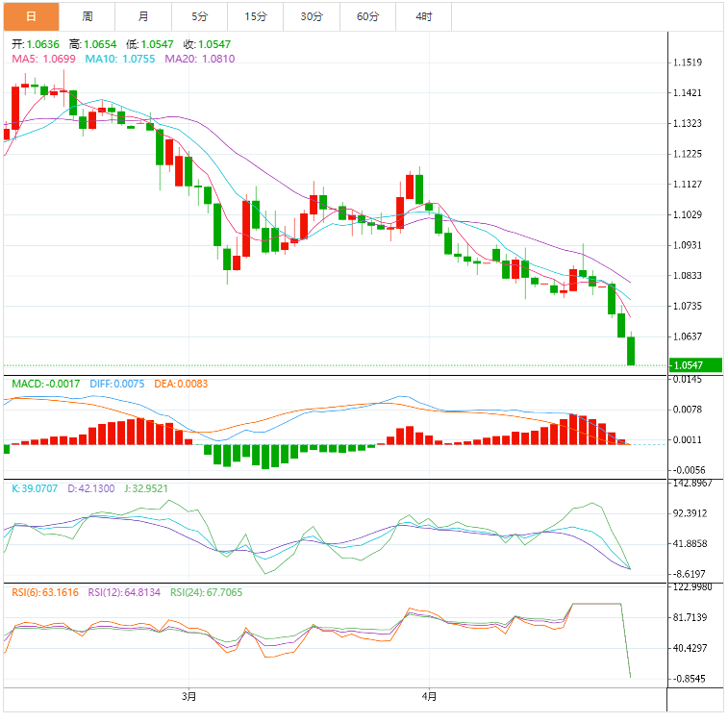This screenshot has width=728, height=722.
Task: Click the DIFF: 0.0075 value label
Action: [x=117, y=385]
